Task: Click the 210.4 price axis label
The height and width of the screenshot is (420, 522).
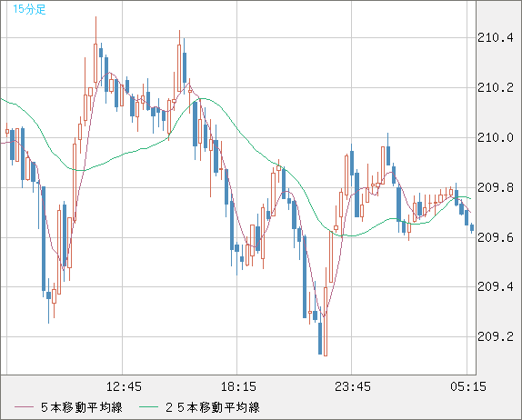Action: (496, 38)
